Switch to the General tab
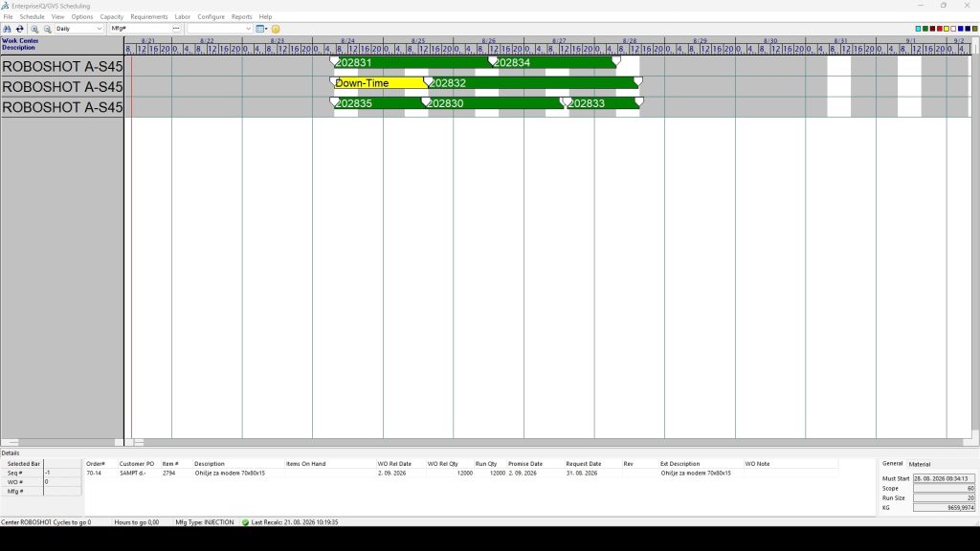This screenshot has width=980, height=551. click(892, 464)
